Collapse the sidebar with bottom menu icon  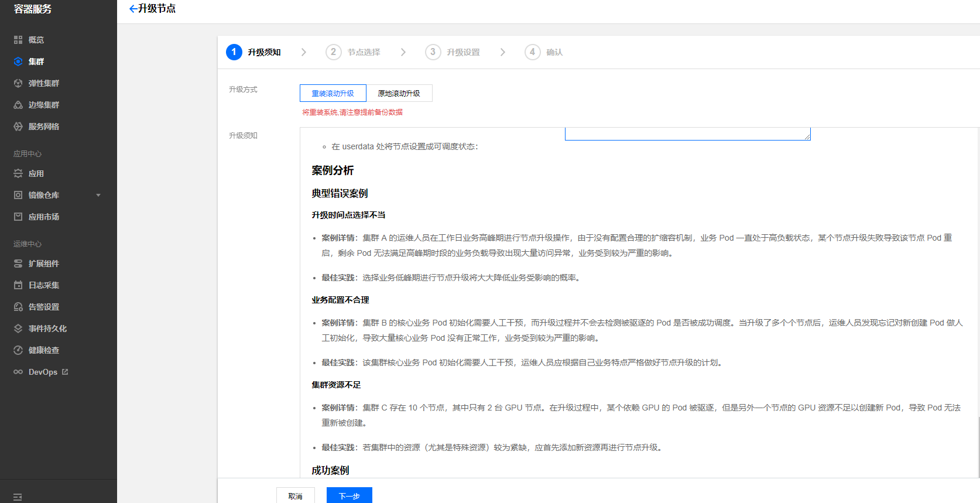point(18,497)
